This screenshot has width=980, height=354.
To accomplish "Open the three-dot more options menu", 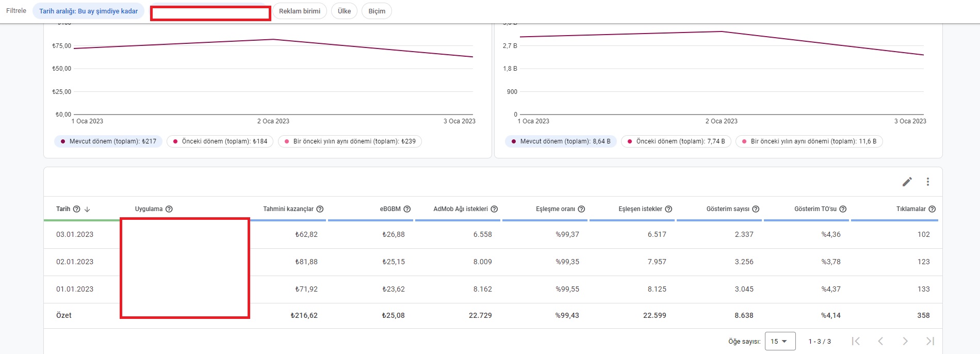I will tap(928, 182).
